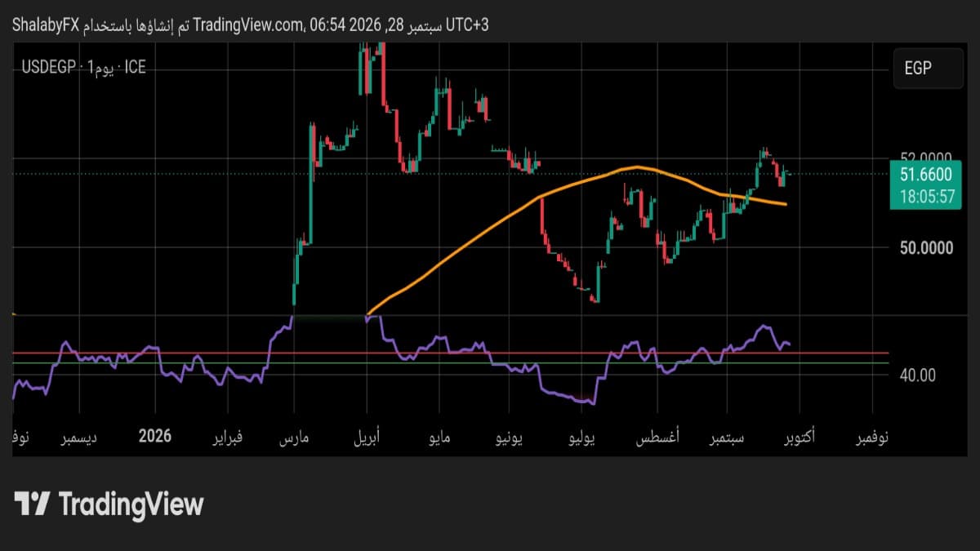Click the أبريل month marker

[x=371, y=438]
